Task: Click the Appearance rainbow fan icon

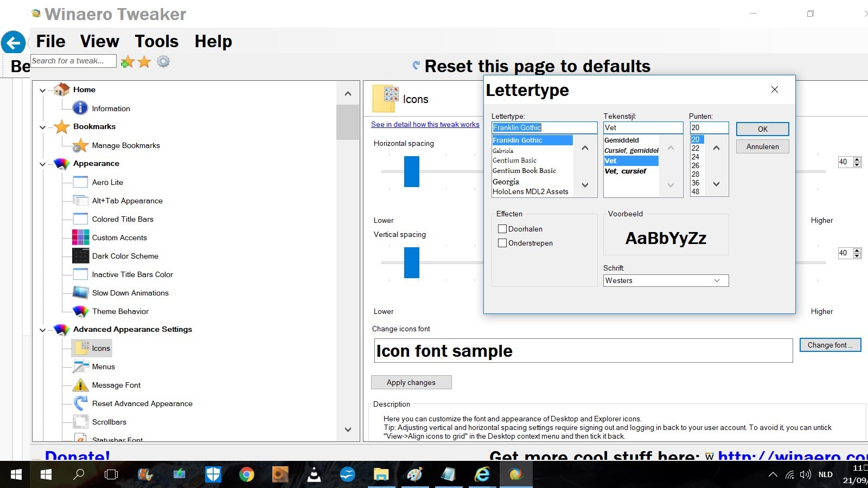Action: [61, 164]
